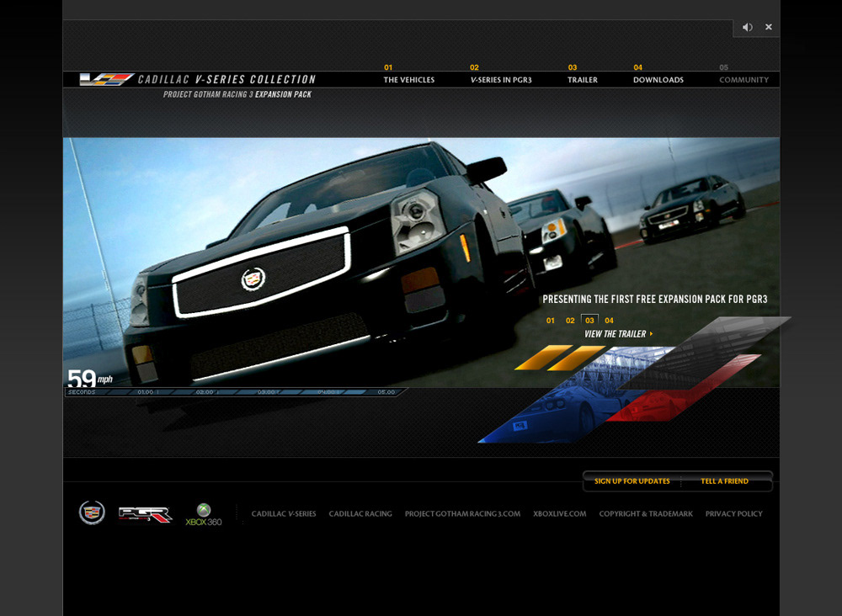Click the arrow beside View the Trailer

pos(652,334)
